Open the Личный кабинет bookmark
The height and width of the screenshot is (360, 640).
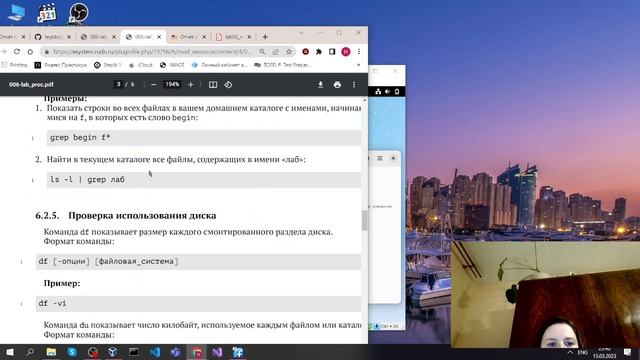tap(219, 65)
